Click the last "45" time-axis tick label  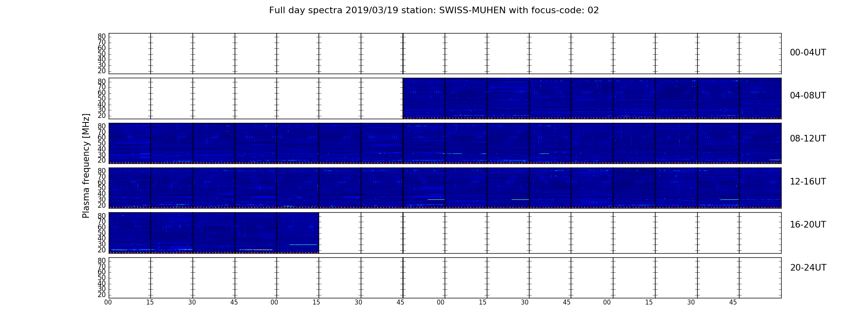(733, 302)
